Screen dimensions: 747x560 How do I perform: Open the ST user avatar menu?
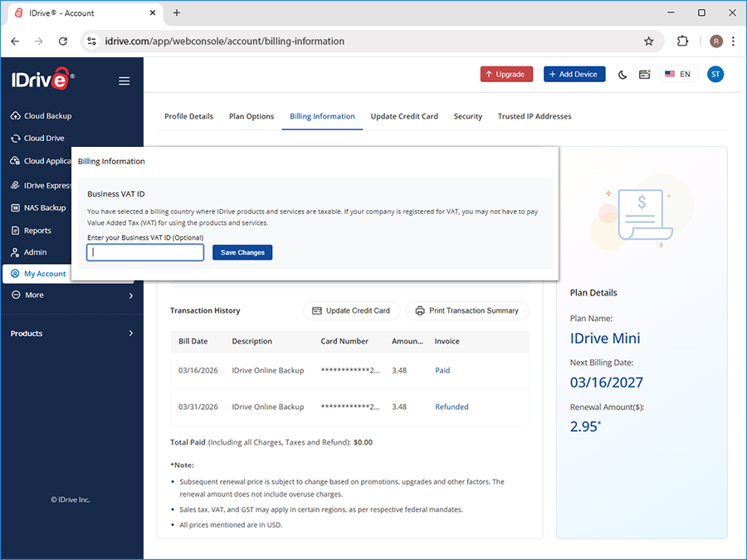coord(715,75)
